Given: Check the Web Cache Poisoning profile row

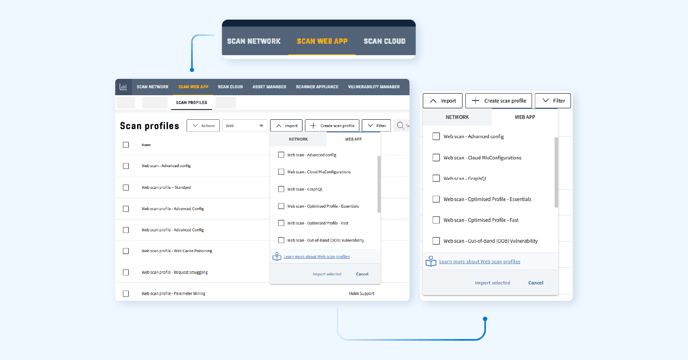Looking at the screenshot, I should 126,251.
